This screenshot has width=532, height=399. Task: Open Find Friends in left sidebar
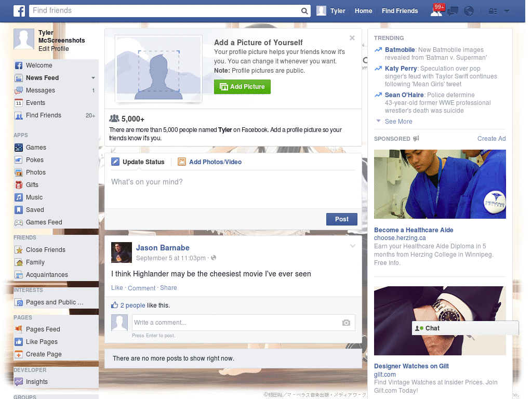coord(44,115)
